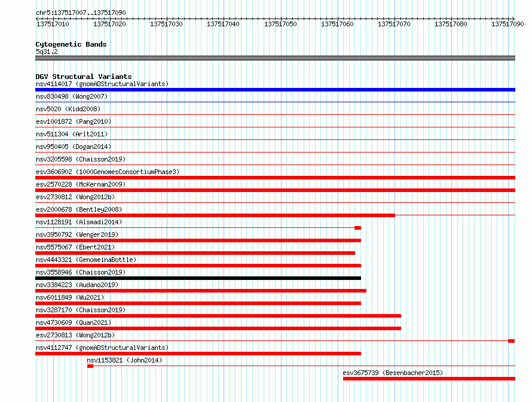The image size is (532, 402).
Task: Click the chr5:137517007..137517090 region label
Action: (x=81, y=13)
